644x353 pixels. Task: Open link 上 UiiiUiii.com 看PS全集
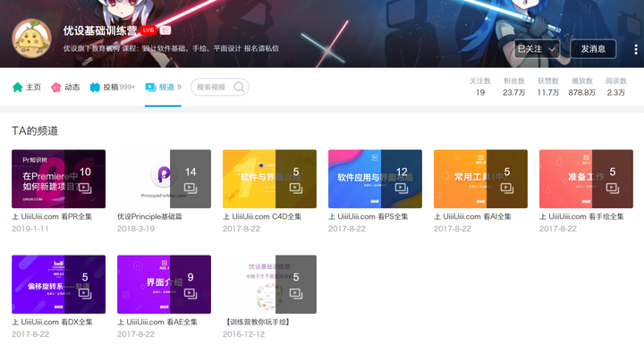click(368, 217)
